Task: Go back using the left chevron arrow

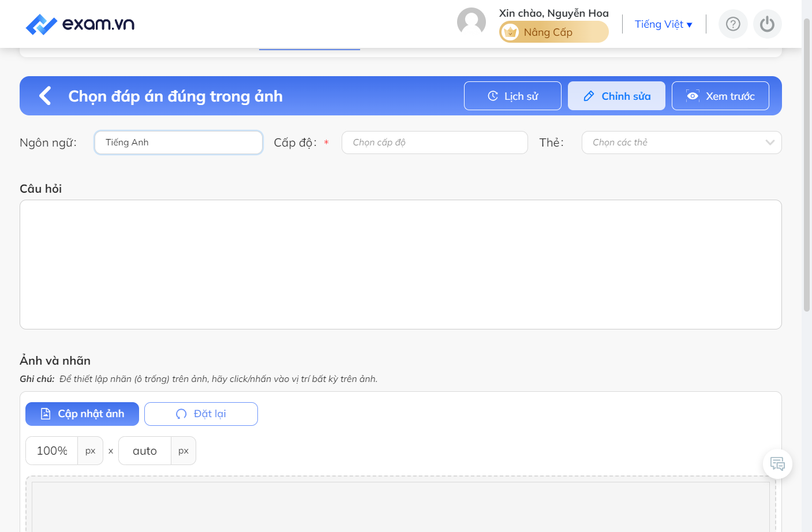Action: [45, 96]
